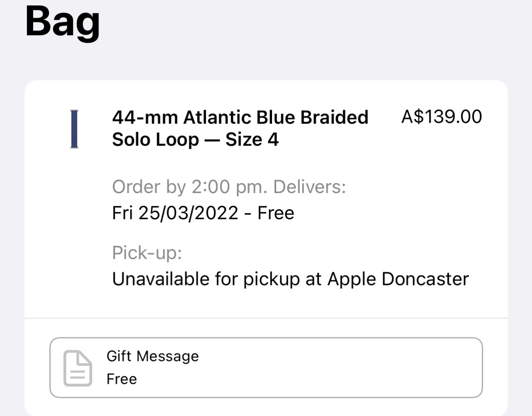Screen dimensions: 532x416
Task: Tap the Pick-up: label
Action: click(147, 253)
